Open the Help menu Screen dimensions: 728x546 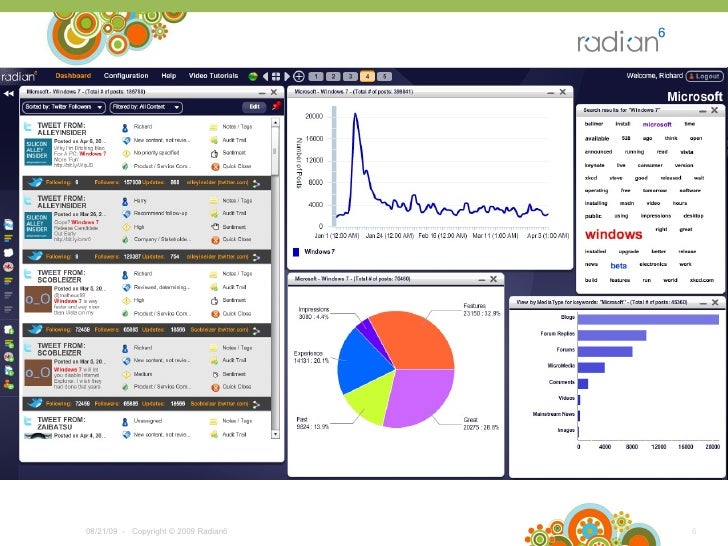[x=169, y=76]
